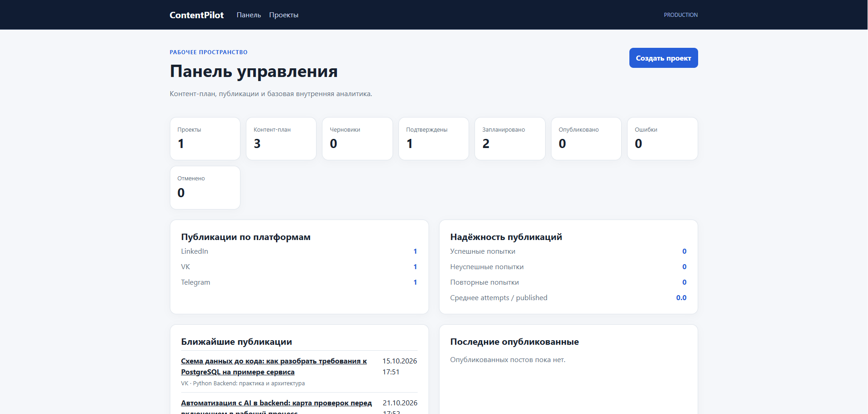Click the Среднее attempts / published label
The image size is (868, 414).
[499, 298]
